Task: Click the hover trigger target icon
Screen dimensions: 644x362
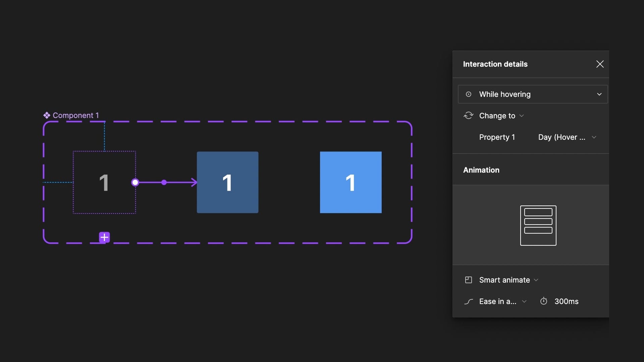Action: click(469, 95)
